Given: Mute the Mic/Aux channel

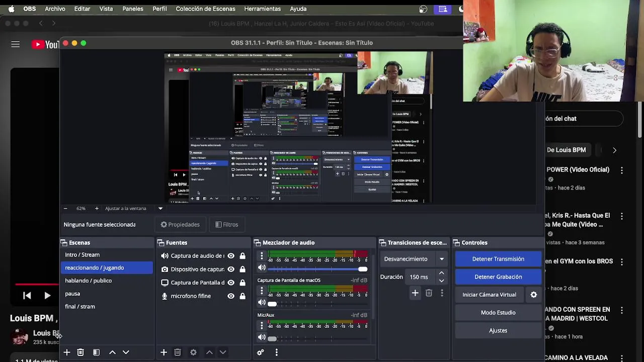Looking at the screenshot, I should pyautogui.click(x=262, y=337).
